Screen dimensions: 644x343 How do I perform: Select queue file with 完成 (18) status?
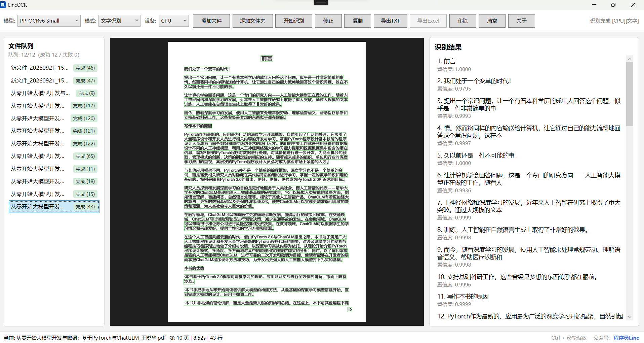coord(54,181)
